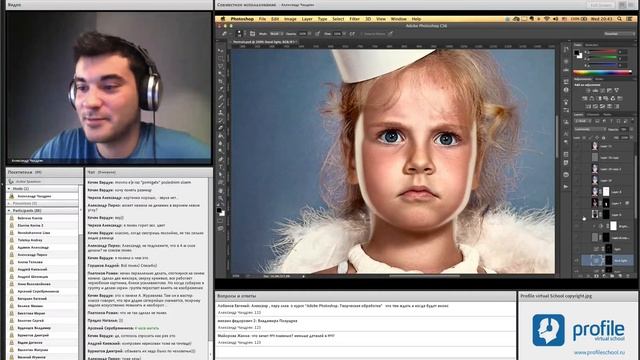Click the color spectrum ramp
Viewport: 640px width, 360px height.
[603, 73]
